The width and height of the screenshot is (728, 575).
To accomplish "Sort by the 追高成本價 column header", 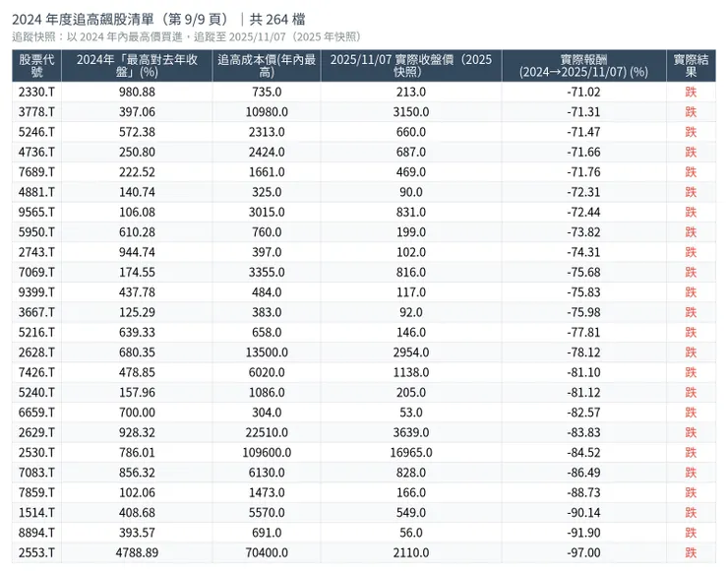I will pos(266,65).
